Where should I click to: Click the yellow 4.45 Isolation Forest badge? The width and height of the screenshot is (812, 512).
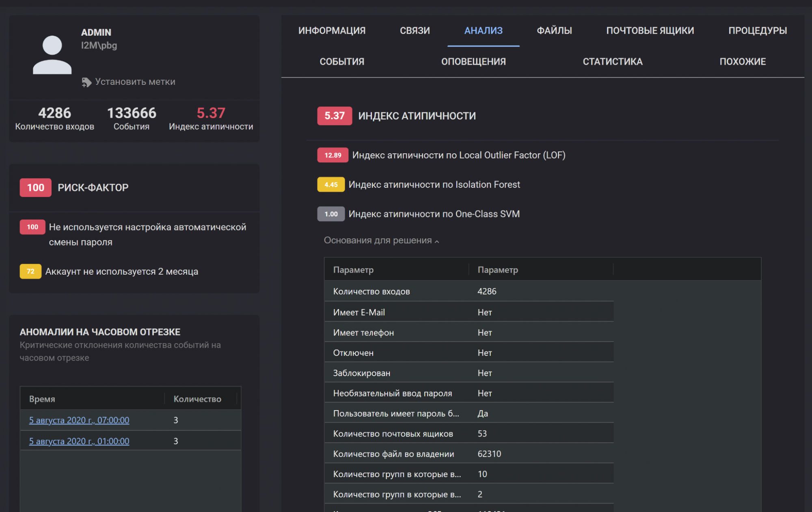click(x=331, y=185)
